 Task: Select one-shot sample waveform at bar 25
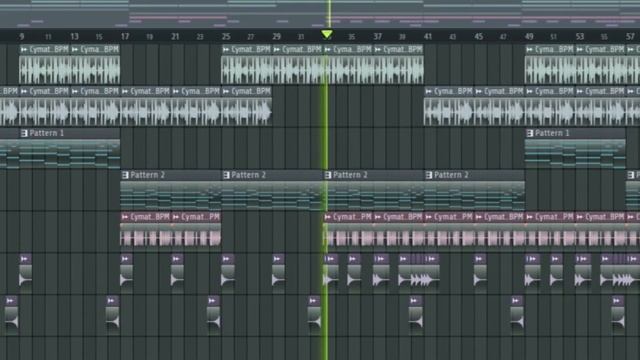(228, 279)
